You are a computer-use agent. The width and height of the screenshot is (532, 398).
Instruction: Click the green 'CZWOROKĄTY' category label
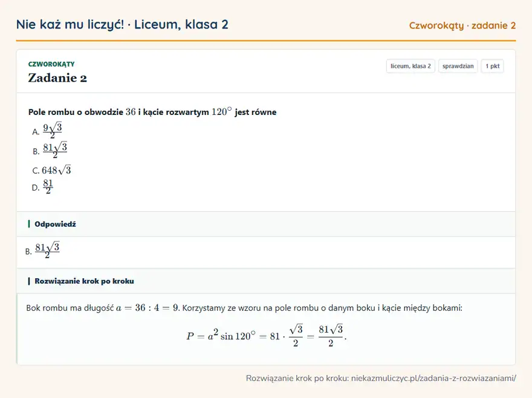[x=51, y=64]
